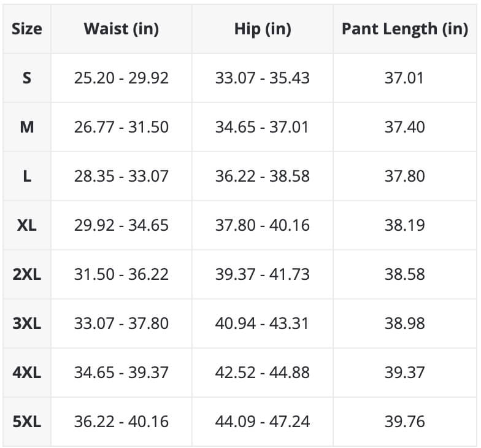This screenshot has width=481, height=448.
Task: Select the 5XL size row label
Action: point(27,422)
